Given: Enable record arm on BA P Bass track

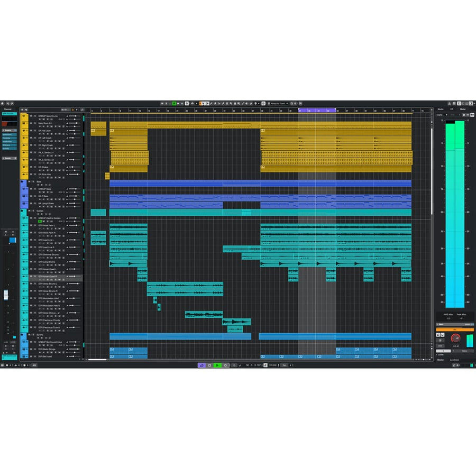Looking at the screenshot, I should tap(40, 199).
